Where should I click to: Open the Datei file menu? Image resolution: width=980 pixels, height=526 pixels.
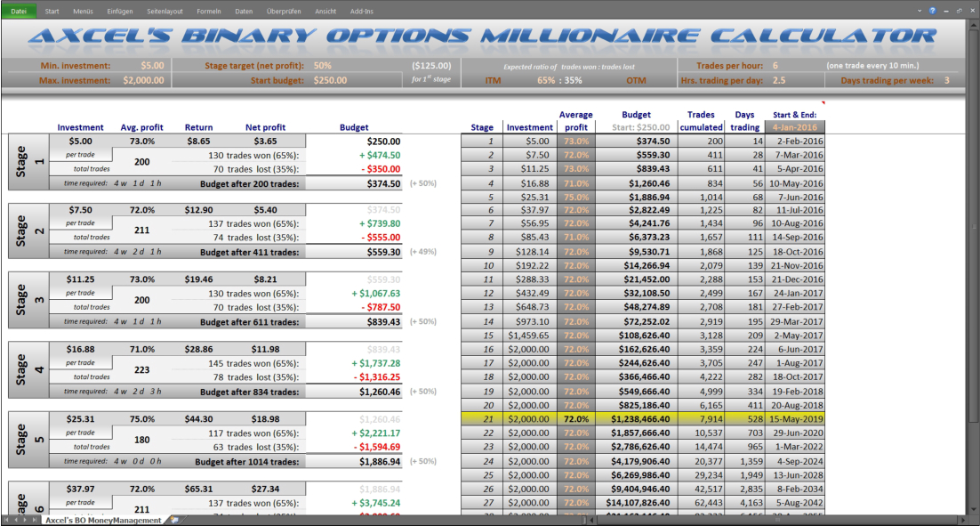tap(19, 11)
